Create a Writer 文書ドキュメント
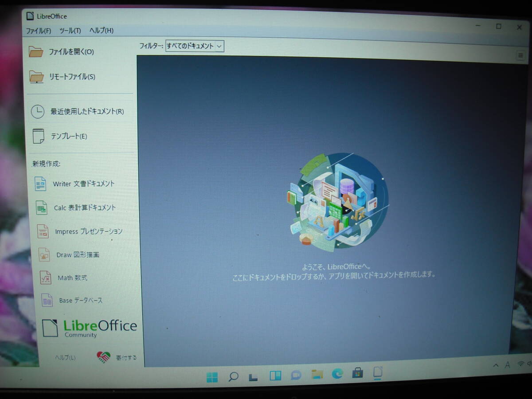The height and width of the screenshot is (399, 532). click(x=83, y=184)
